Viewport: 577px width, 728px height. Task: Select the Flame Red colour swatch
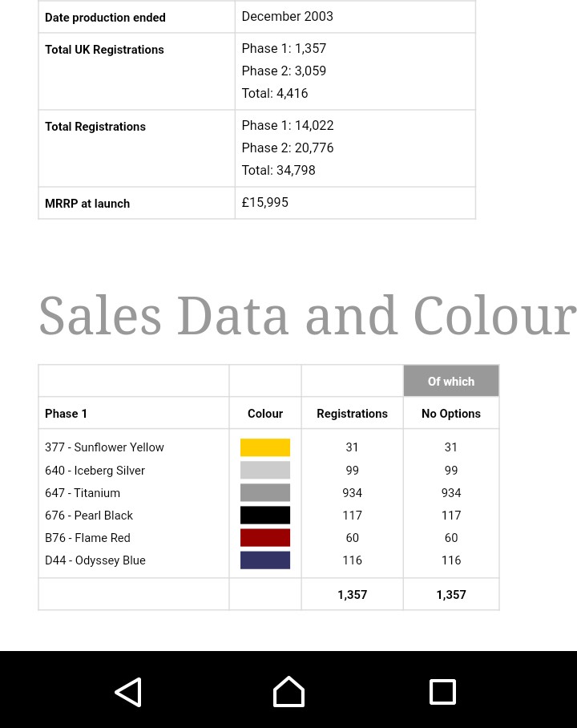265,537
